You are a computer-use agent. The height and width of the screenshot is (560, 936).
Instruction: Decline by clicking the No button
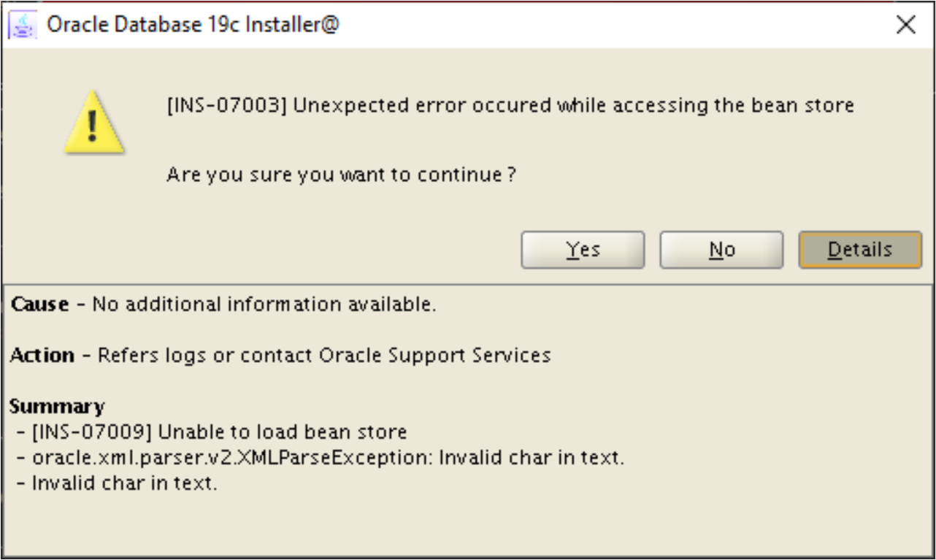click(721, 250)
